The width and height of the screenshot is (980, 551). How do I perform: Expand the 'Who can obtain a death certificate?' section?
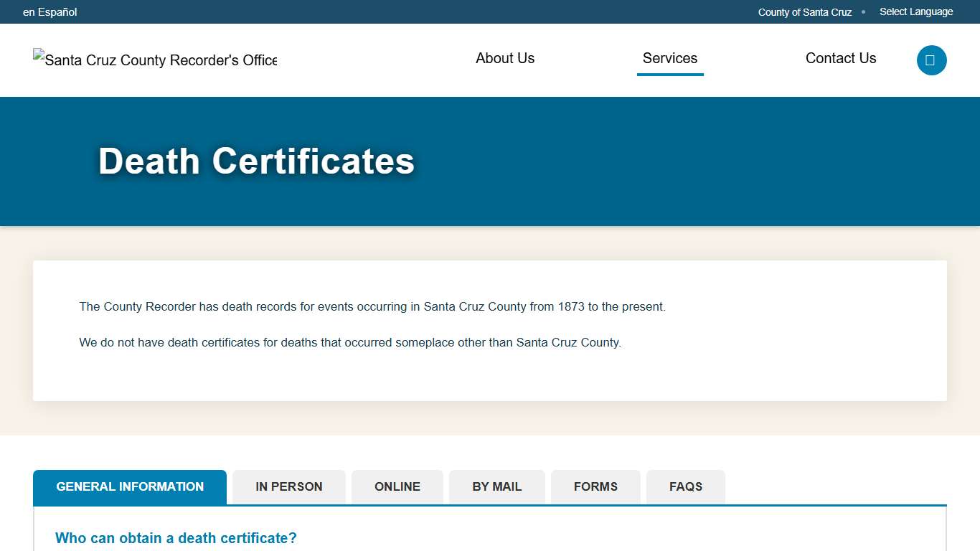click(x=176, y=538)
